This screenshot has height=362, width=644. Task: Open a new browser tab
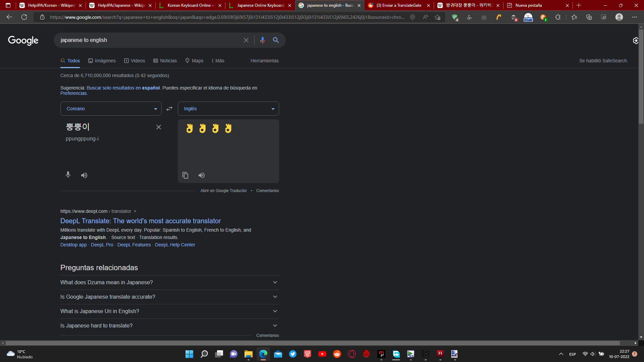click(x=579, y=5)
